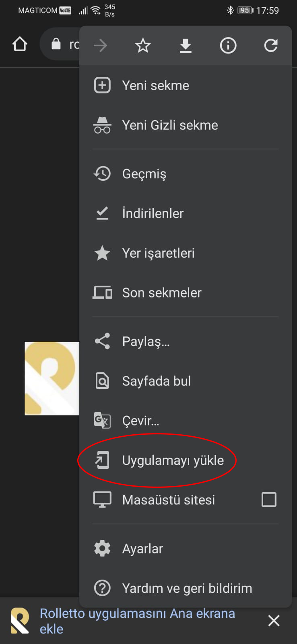Open Yer işaretleri
Screen dimensions: 297x644
point(158,253)
